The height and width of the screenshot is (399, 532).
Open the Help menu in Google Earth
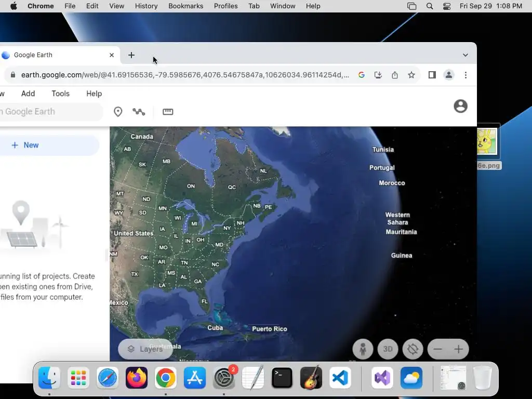coord(94,94)
